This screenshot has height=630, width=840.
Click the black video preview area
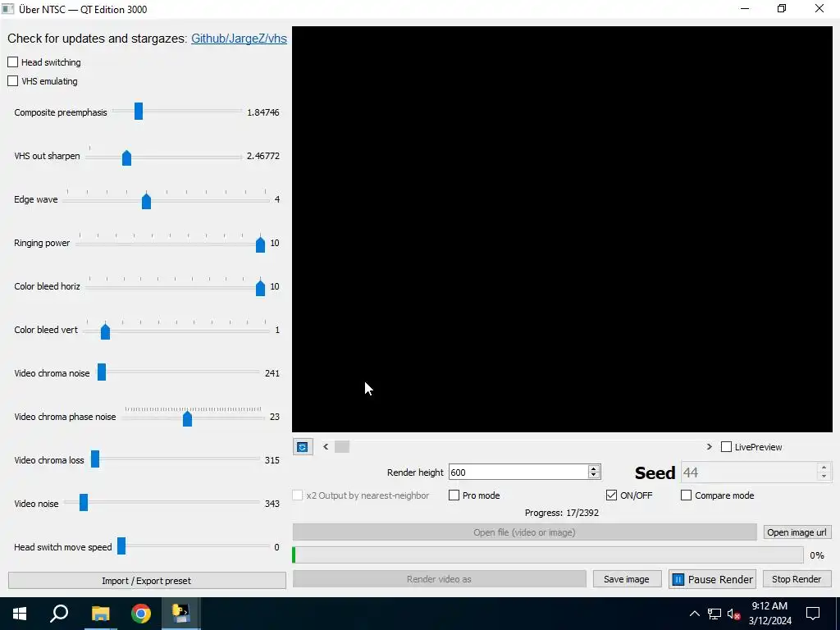pyautogui.click(x=562, y=230)
